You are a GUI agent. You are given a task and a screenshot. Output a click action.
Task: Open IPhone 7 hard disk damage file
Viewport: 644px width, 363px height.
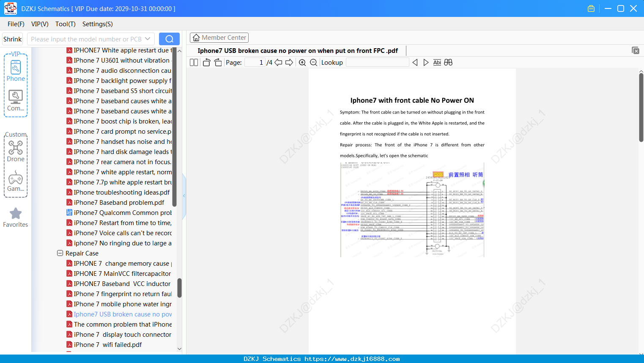pos(123,152)
